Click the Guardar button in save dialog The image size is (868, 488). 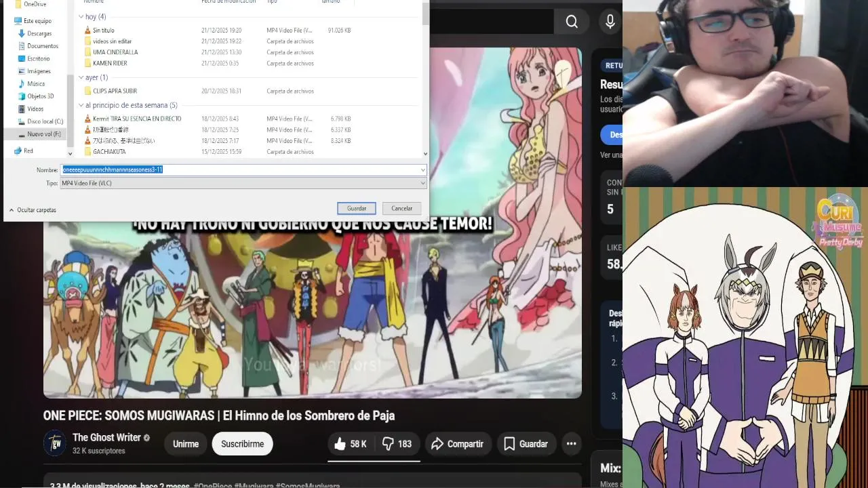pyautogui.click(x=357, y=208)
